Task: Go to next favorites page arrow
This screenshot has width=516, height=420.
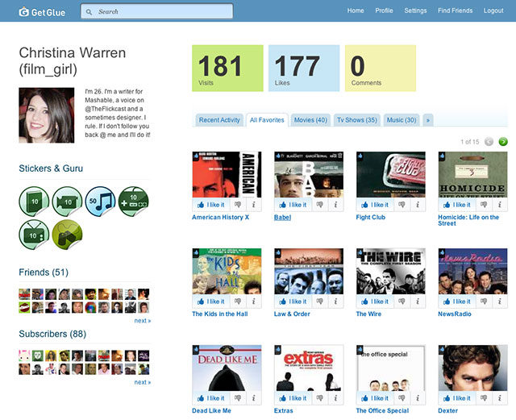Action: click(x=503, y=142)
